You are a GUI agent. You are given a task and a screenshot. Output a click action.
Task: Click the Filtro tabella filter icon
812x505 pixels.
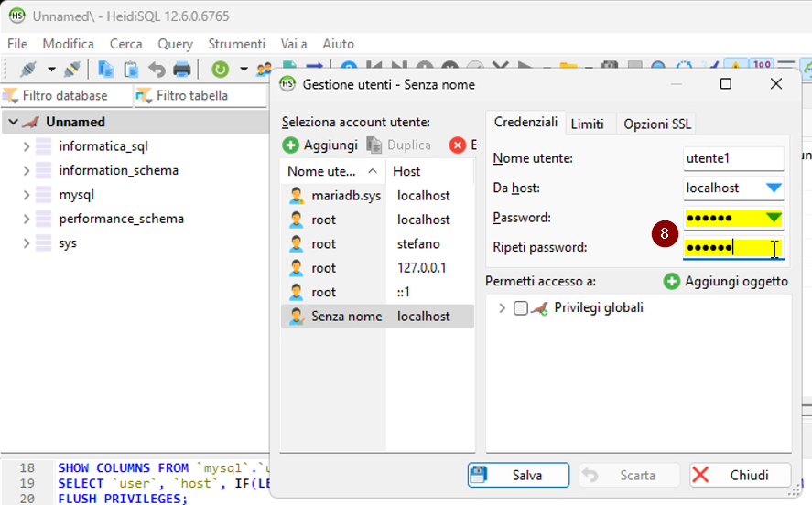[144, 95]
